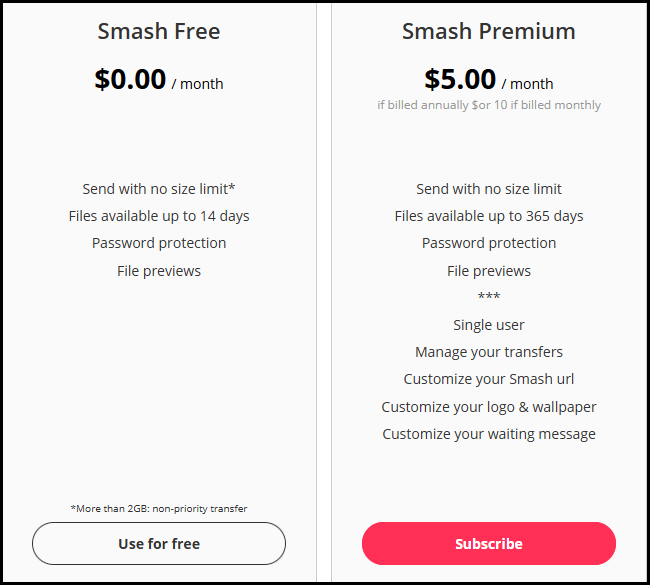This screenshot has height=585, width=650.
Task: Click 'Send with no size limit*' in Free
Action: pos(159,189)
